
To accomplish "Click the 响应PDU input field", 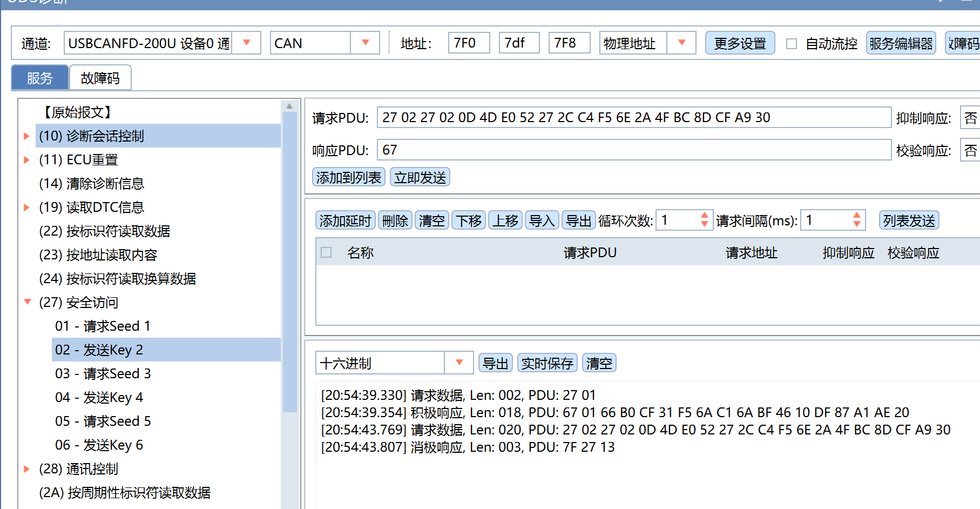I will 634,150.
